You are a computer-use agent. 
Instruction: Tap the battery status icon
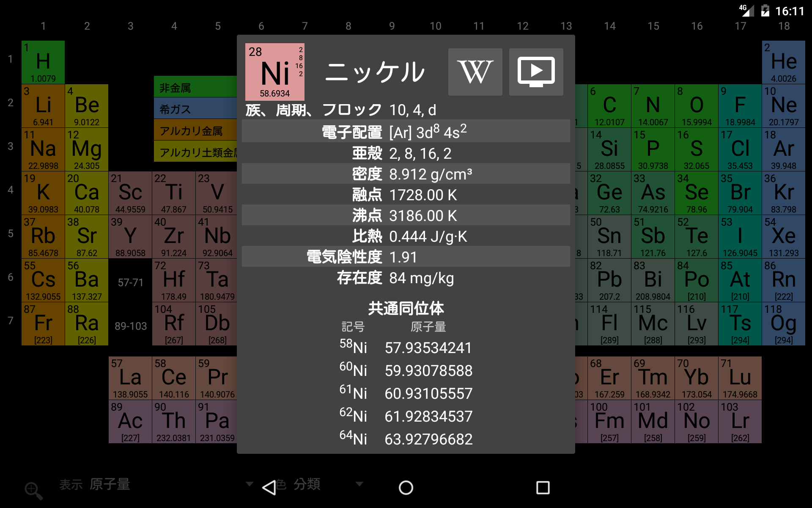[765, 11]
